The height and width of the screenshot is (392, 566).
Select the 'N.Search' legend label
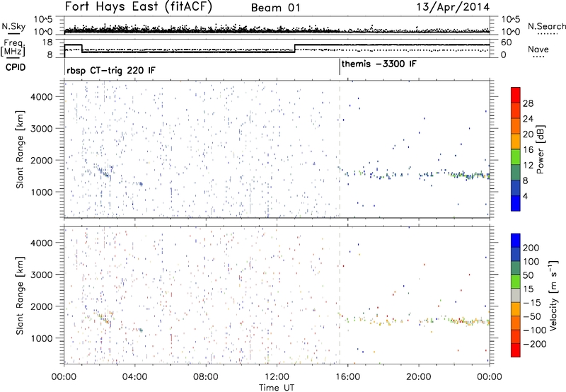pos(546,26)
